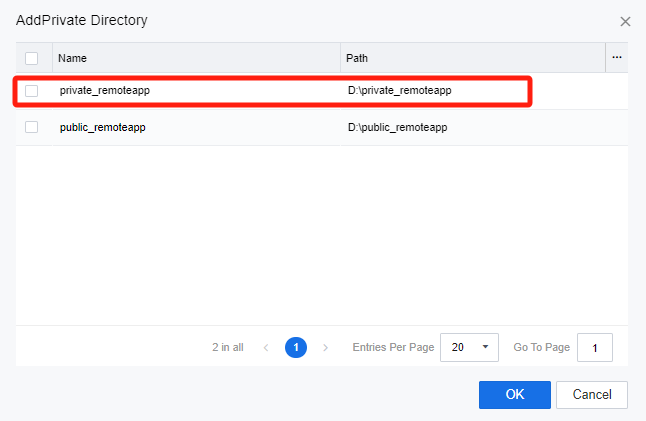Check the public_remoteapp row checkbox
Viewport: 646px width, 421px height.
pos(32,127)
